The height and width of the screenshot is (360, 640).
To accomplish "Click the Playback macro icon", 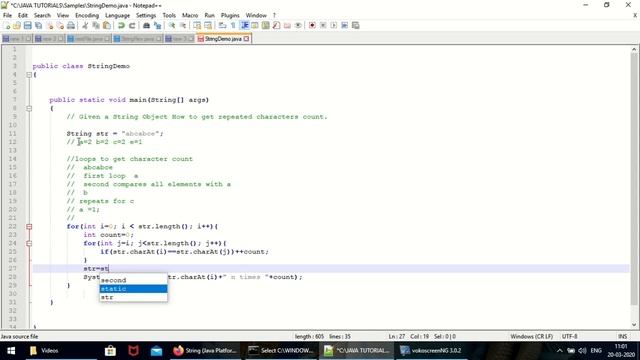I will 333,25.
